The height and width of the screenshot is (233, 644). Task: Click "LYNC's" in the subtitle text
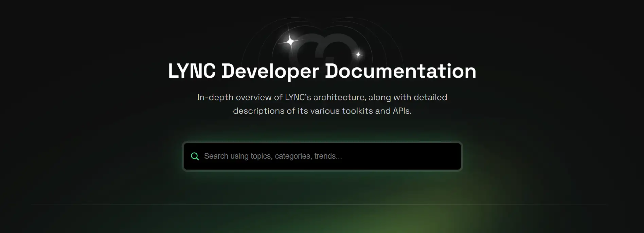[298, 97]
